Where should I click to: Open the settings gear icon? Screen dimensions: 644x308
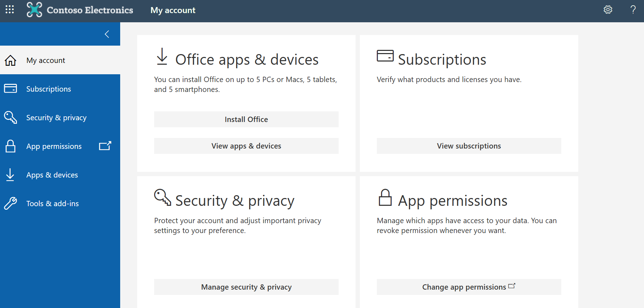(x=608, y=10)
